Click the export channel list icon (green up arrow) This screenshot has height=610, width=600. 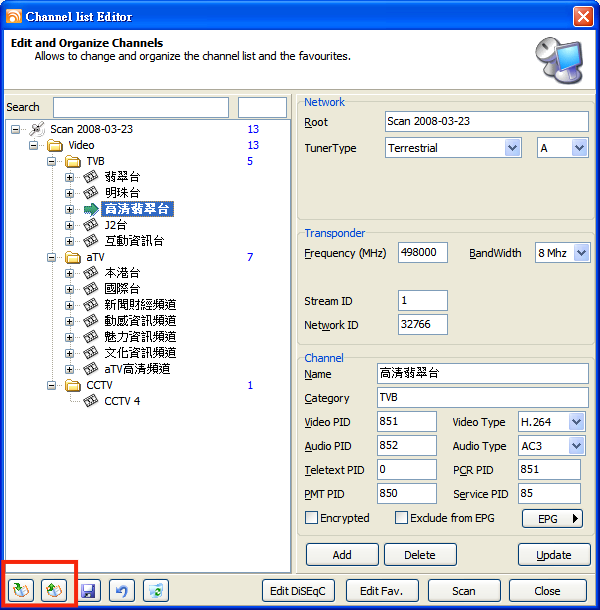pyautogui.click(x=54, y=590)
